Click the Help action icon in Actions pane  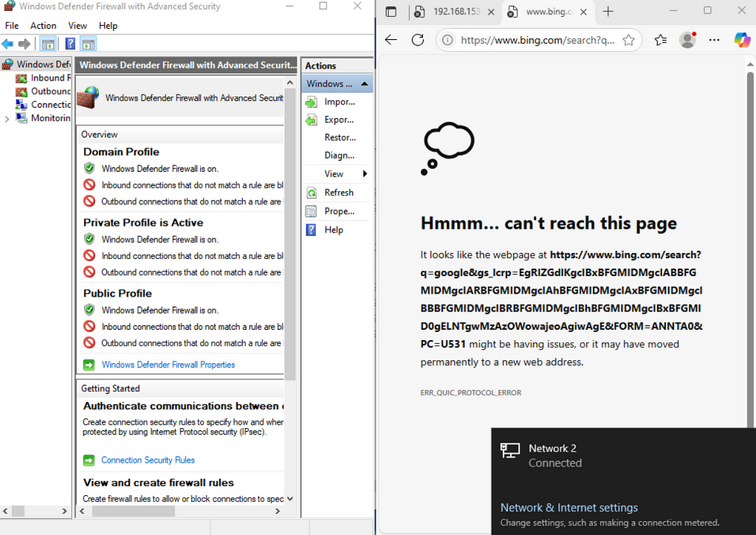[x=312, y=230]
